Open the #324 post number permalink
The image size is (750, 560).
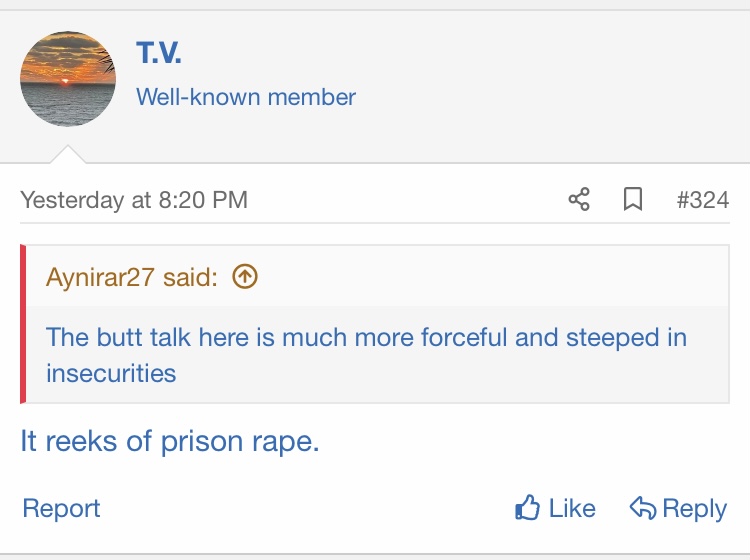click(702, 199)
